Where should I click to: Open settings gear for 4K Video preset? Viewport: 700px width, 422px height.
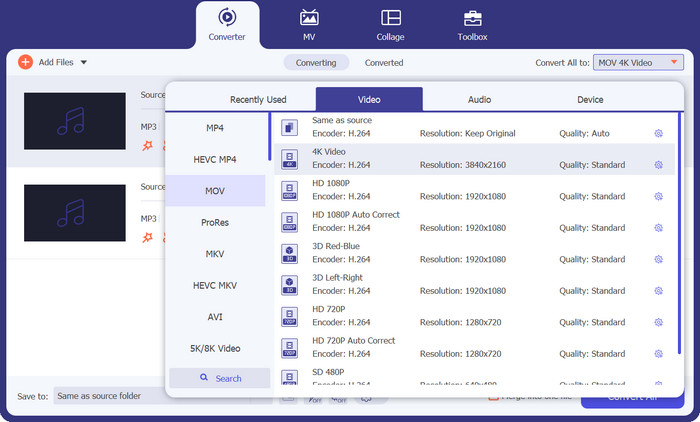[658, 165]
